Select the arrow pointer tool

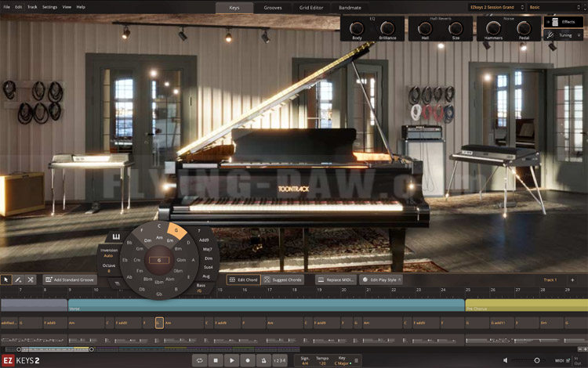6,280
